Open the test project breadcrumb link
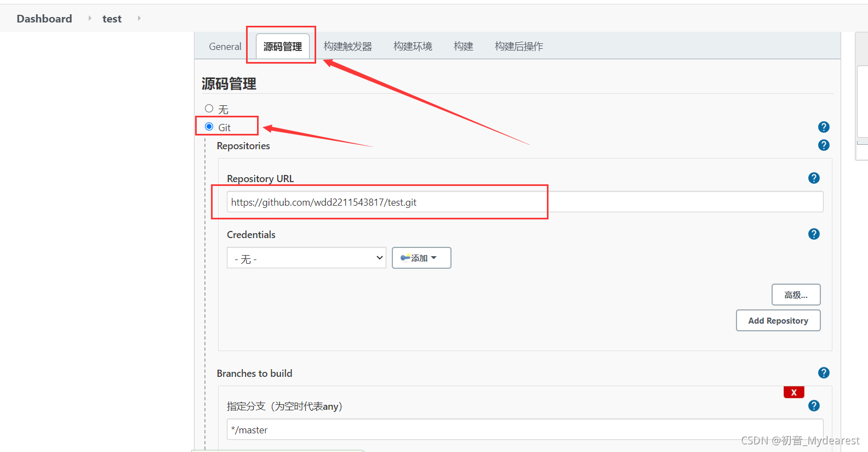Viewport: 868px width, 452px height. point(112,19)
